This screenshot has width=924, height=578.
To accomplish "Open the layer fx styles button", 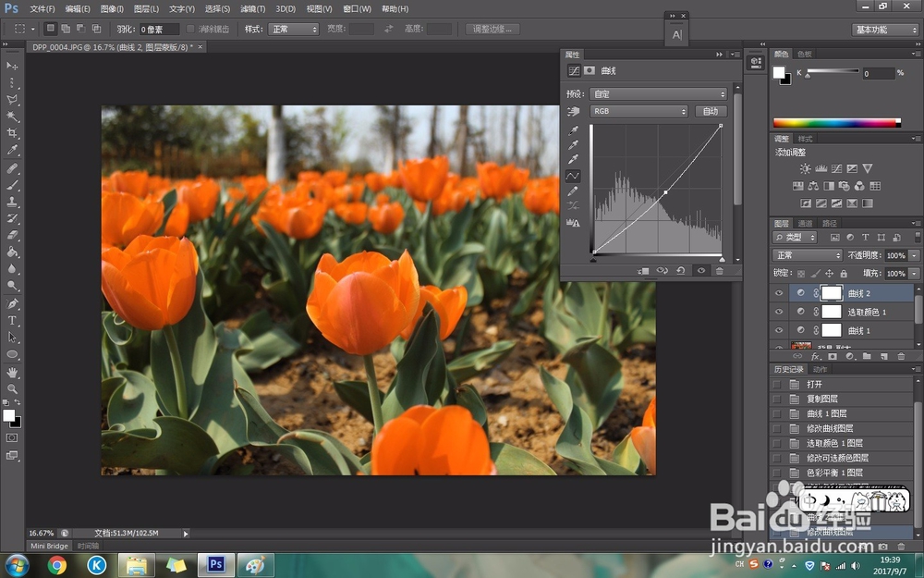I will pos(816,356).
